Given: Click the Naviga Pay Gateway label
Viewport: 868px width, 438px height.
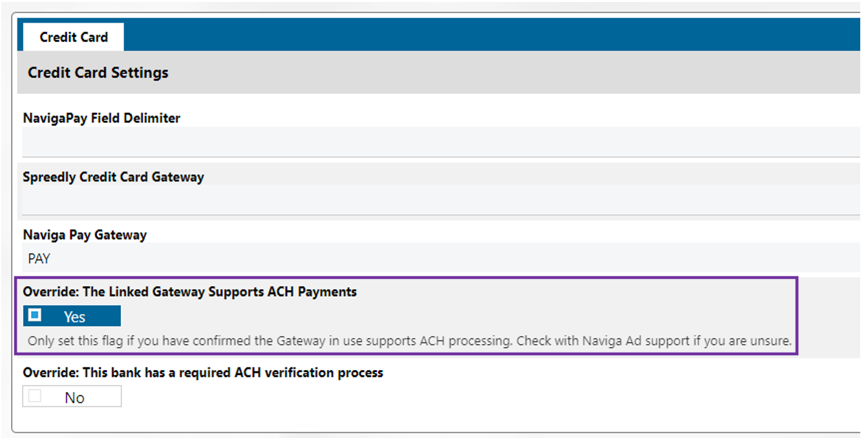Looking at the screenshot, I should 85,235.
